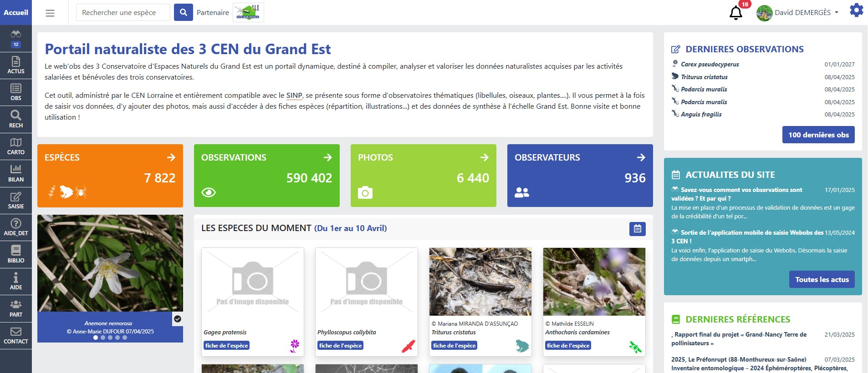868x373 pixels.
Task: Click the Rechercher une espèce search field
Action: (x=123, y=12)
